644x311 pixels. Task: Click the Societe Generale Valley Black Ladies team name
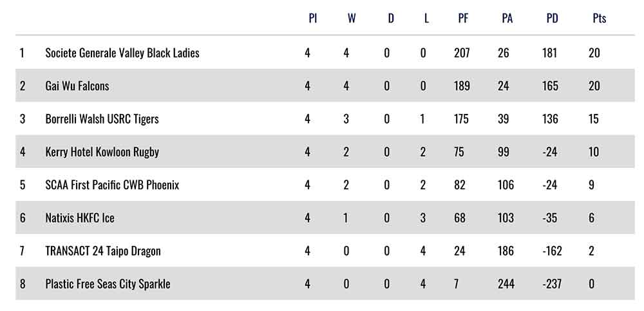[x=122, y=53]
